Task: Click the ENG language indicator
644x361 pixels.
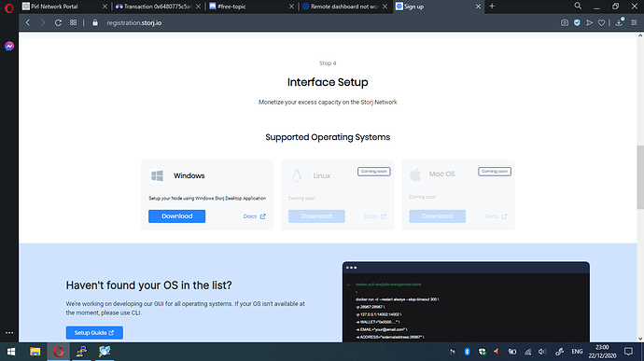Action: [577, 352]
